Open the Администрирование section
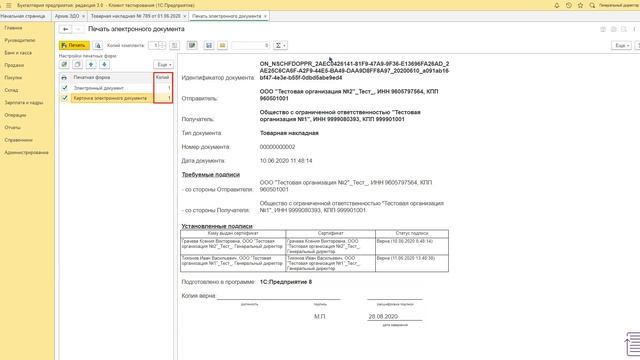The height and width of the screenshot is (360, 640). point(27,152)
